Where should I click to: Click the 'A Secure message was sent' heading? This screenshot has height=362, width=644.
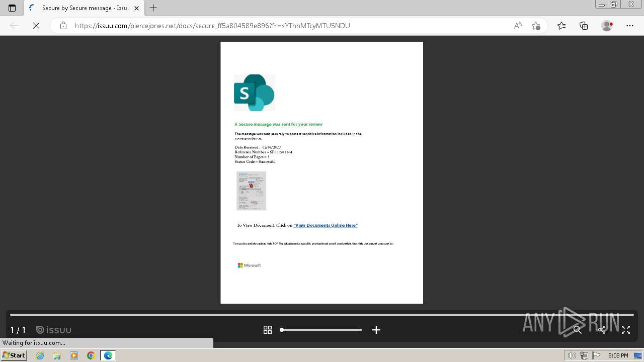click(x=278, y=124)
